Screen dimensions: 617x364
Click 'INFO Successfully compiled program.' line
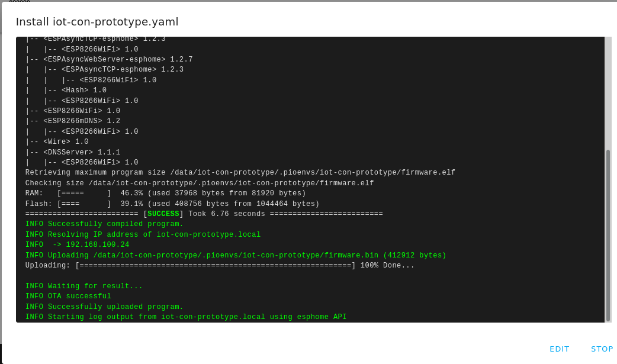coord(104,224)
